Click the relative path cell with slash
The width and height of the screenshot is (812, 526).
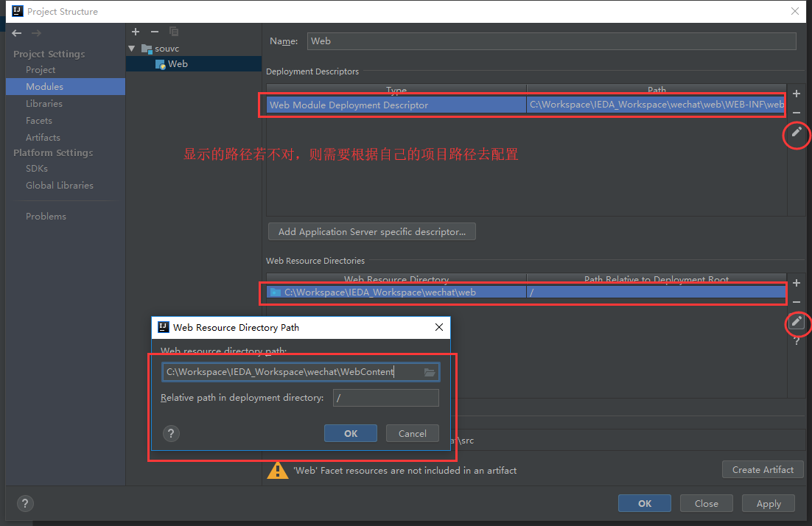[x=656, y=292]
